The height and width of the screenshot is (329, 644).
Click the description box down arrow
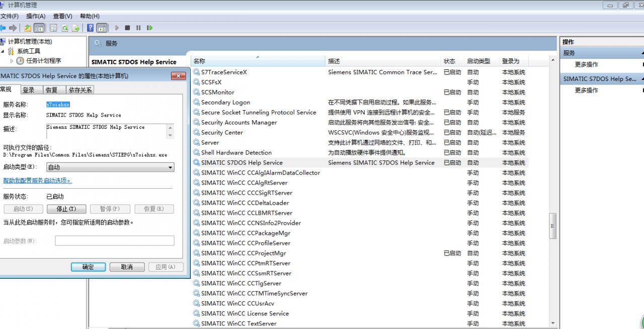[x=170, y=135]
